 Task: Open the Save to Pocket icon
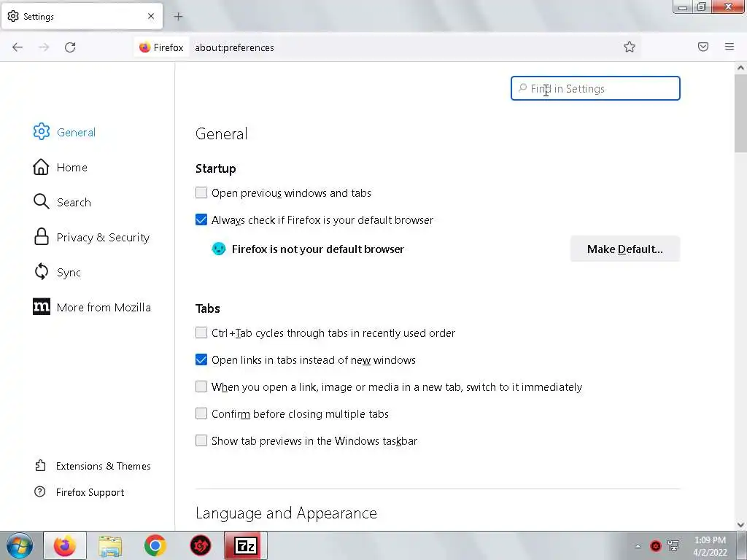click(x=703, y=47)
